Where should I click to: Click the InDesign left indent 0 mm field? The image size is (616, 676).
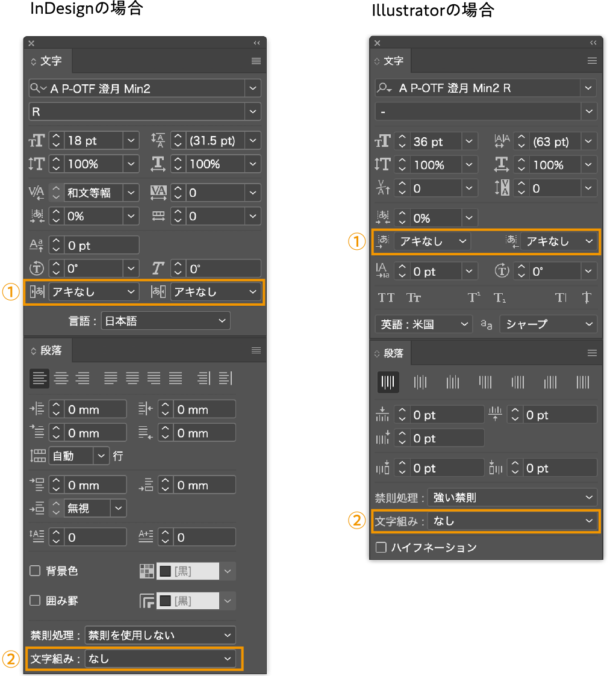[x=95, y=409]
